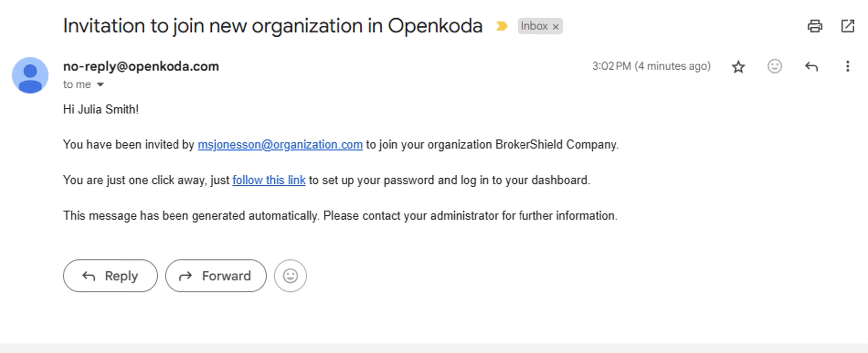Expand recipient details arrow next to 'to me'
The width and height of the screenshot is (868, 353).
point(100,85)
